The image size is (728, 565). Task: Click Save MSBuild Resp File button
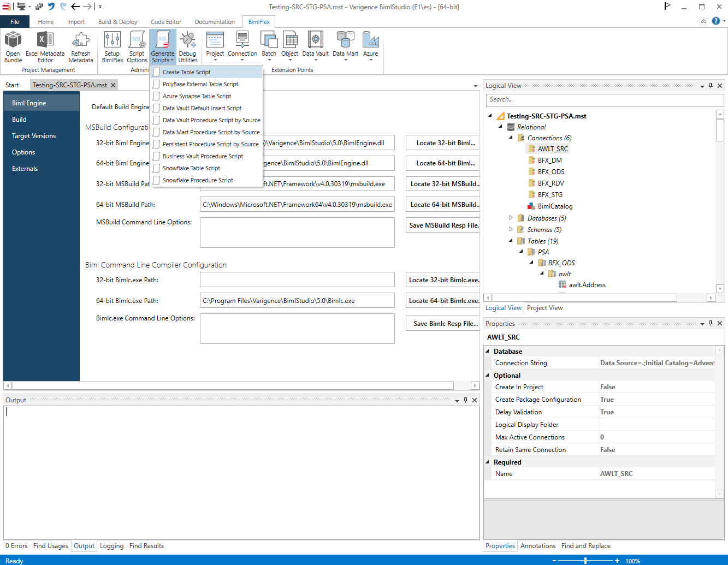point(442,225)
